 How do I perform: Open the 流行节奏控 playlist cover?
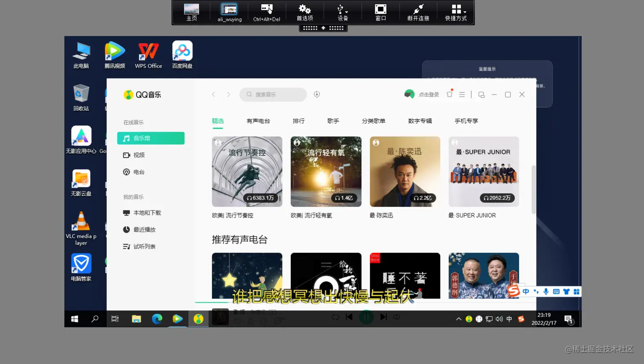point(247,172)
